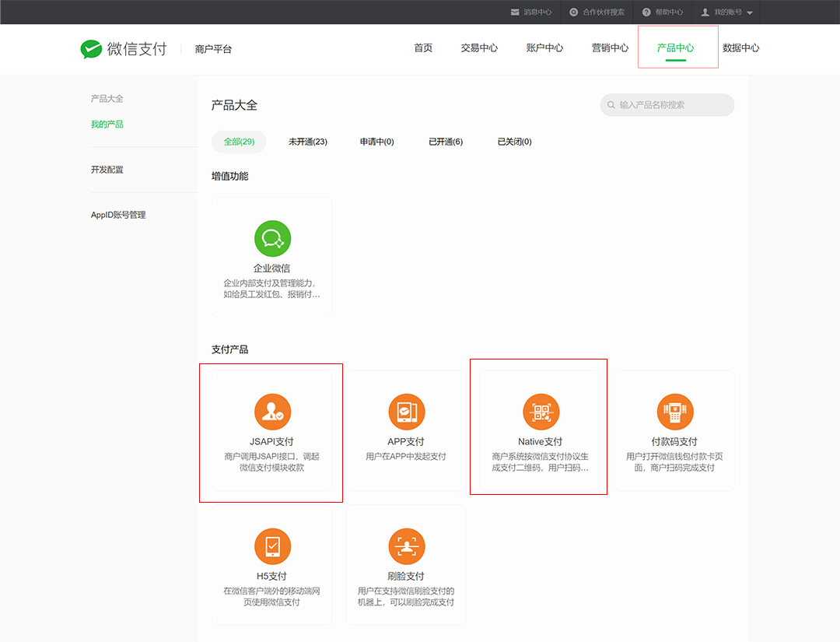
Task: Click the 输入产品名称搜索 search field
Action: tap(667, 105)
